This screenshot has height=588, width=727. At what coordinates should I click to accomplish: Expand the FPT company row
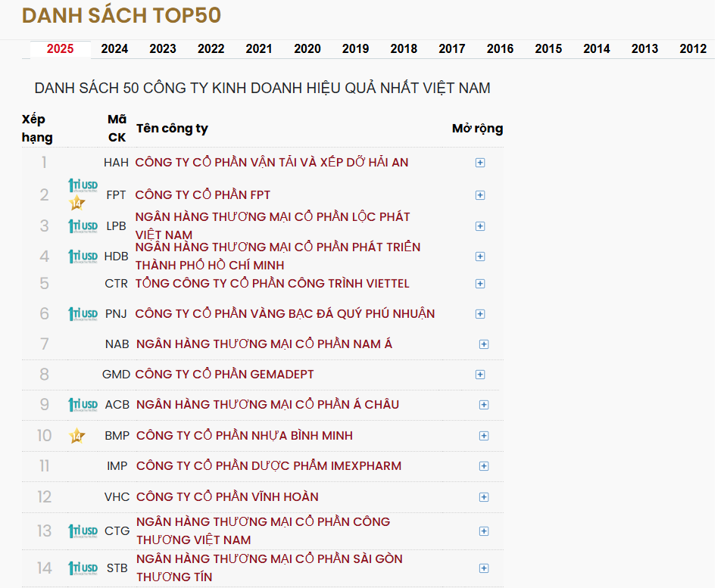click(480, 195)
